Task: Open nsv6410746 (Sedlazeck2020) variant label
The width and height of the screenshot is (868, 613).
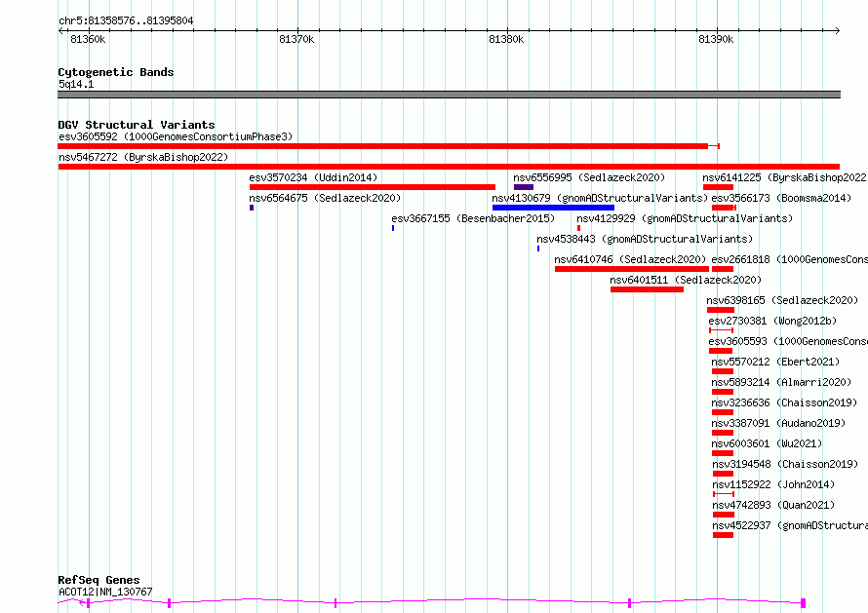Action: pyautogui.click(x=630, y=259)
